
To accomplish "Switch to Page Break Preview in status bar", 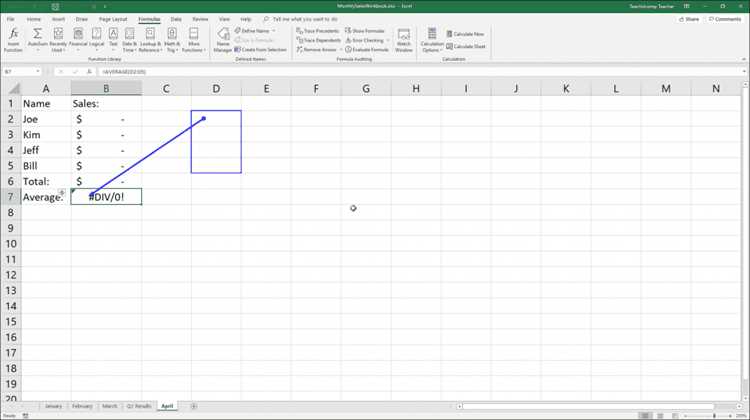I will (675, 416).
